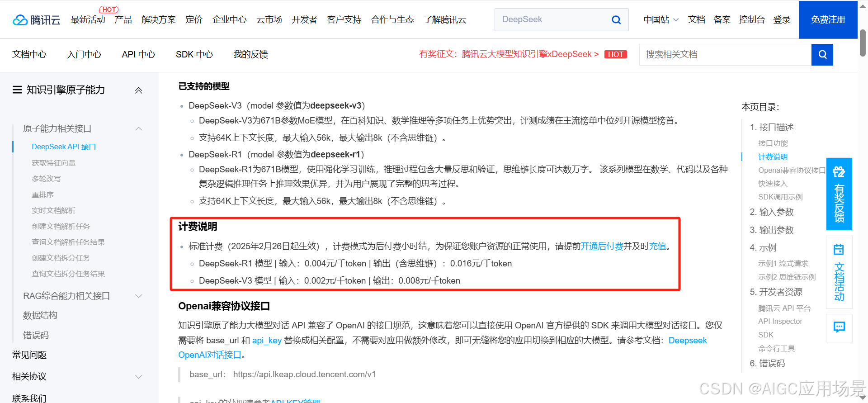Jump to 快速接入 in page outline
868x403 pixels.
773,184
